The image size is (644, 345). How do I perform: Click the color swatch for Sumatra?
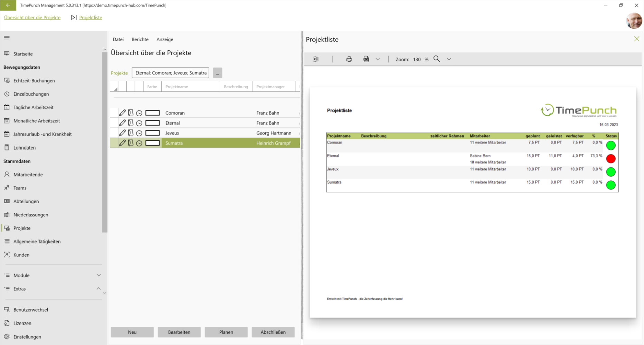[152, 143]
